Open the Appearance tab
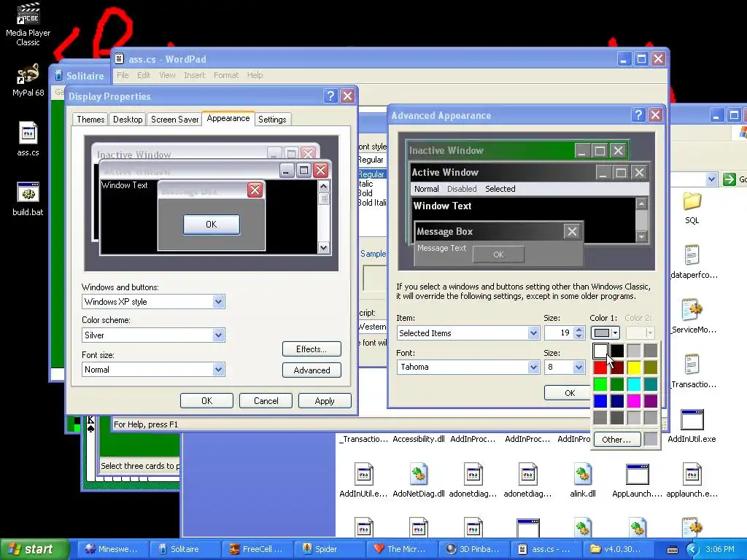 [228, 119]
